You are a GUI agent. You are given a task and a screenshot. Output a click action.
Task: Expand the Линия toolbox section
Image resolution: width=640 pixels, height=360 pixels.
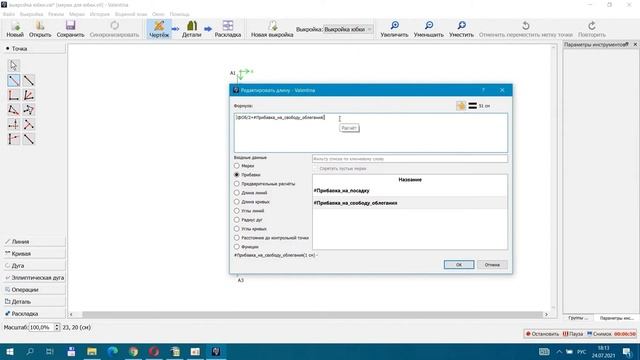pos(34,242)
